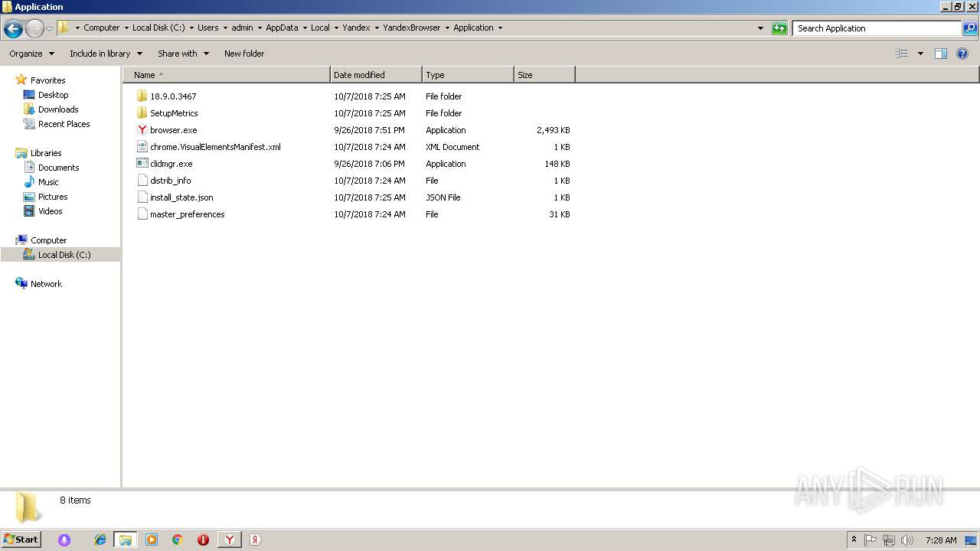Open the Pictures library
The image size is (980, 551).
[53, 197]
